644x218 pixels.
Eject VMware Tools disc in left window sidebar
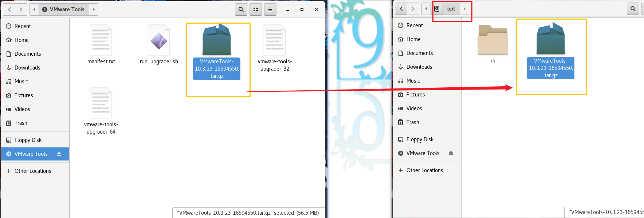59,154
